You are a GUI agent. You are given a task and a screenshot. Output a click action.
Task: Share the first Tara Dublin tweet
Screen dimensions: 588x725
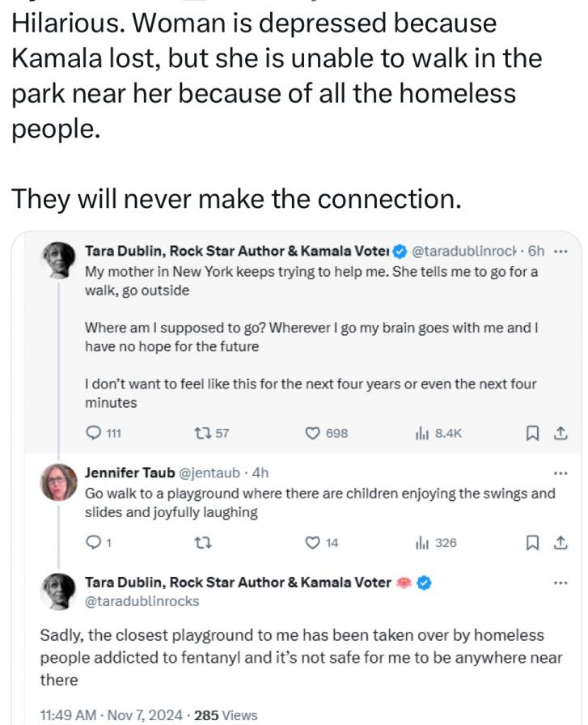561,433
